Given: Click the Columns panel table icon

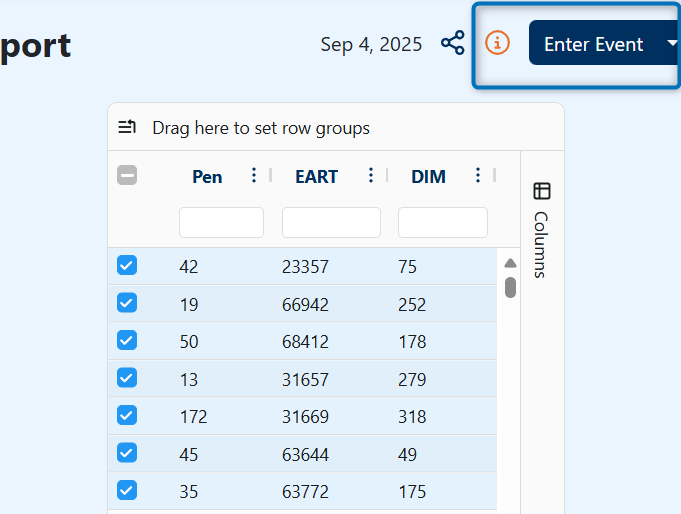Looking at the screenshot, I should (542, 191).
